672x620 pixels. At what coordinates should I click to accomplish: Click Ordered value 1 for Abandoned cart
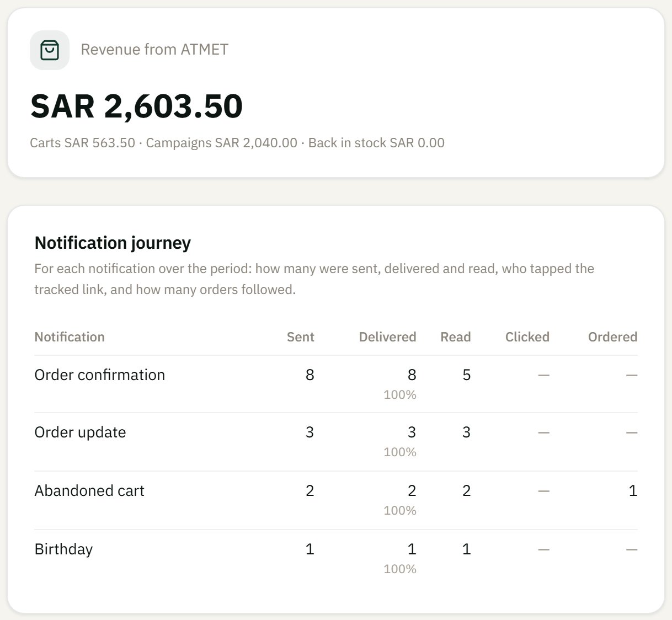point(633,491)
